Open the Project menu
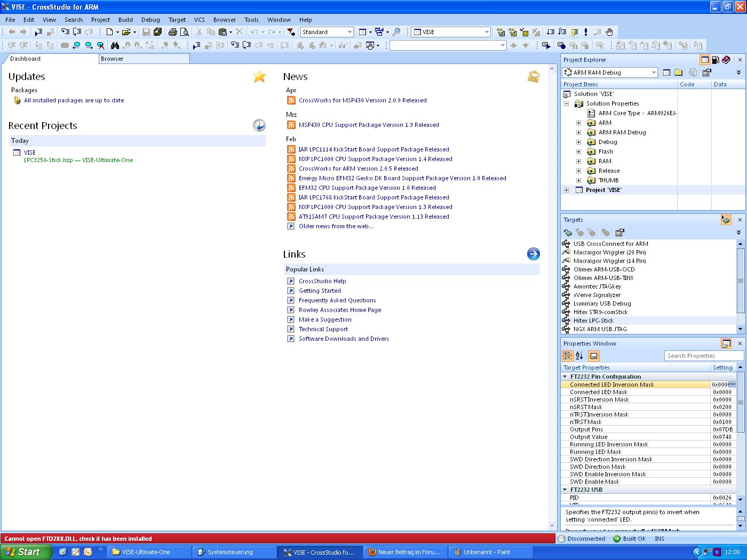Image resolution: width=747 pixels, height=560 pixels. [100, 20]
